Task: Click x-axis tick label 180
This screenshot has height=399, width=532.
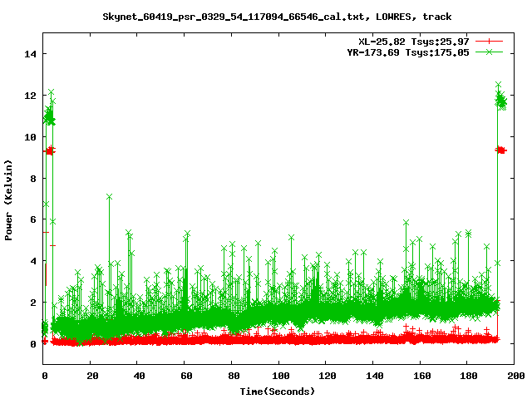Action: pyautogui.click(x=469, y=376)
